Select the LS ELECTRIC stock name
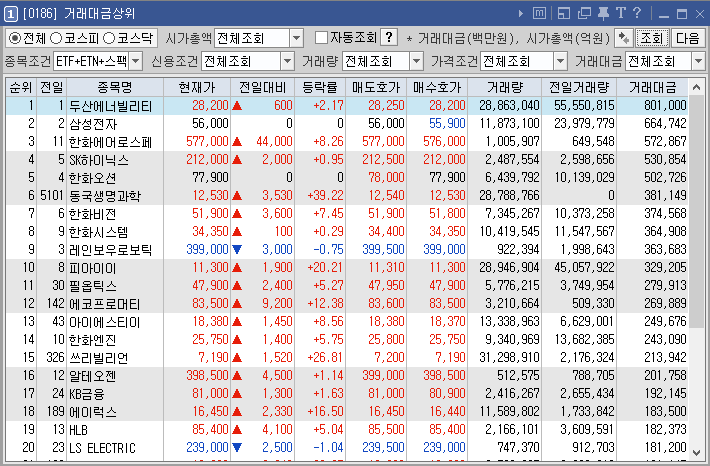The height and width of the screenshot is (466, 710). (102, 448)
